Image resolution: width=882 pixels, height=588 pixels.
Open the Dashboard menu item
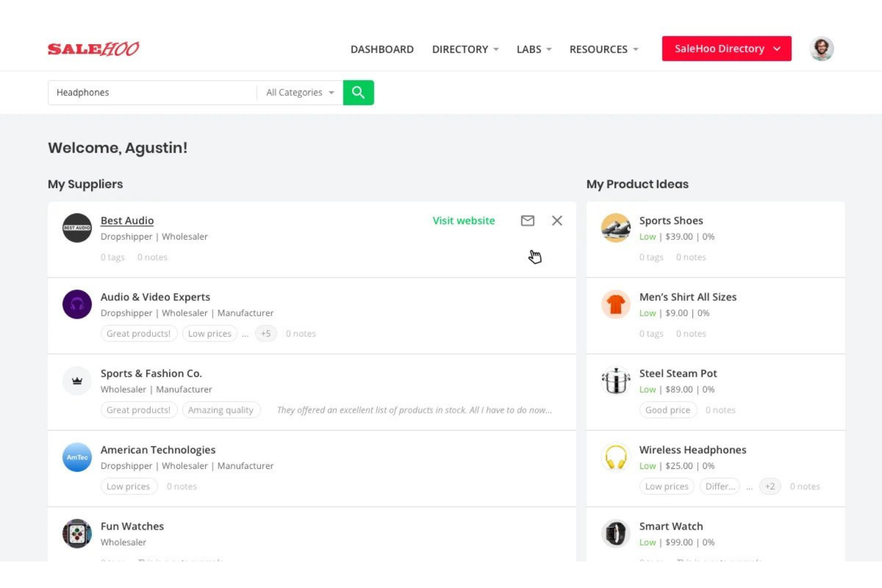click(382, 49)
